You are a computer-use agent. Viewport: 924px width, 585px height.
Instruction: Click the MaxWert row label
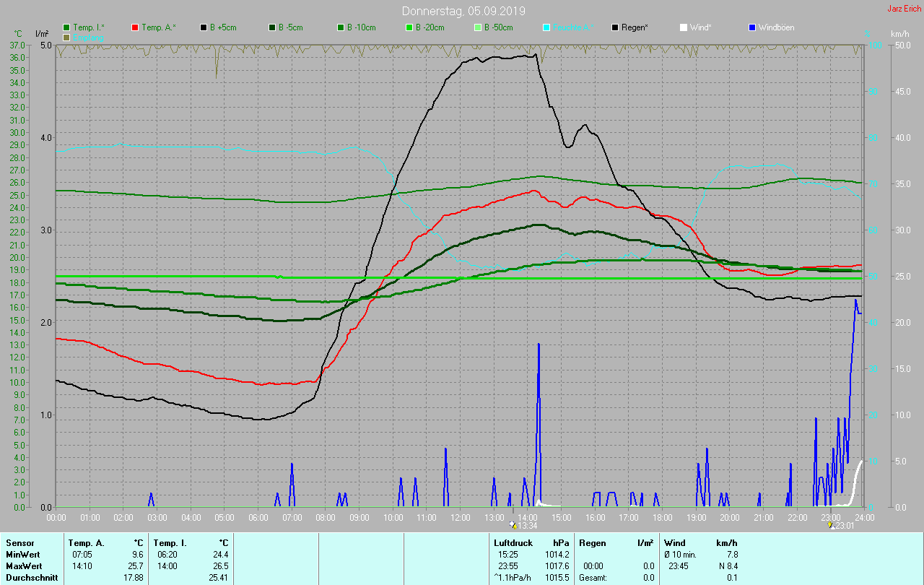point(23,565)
